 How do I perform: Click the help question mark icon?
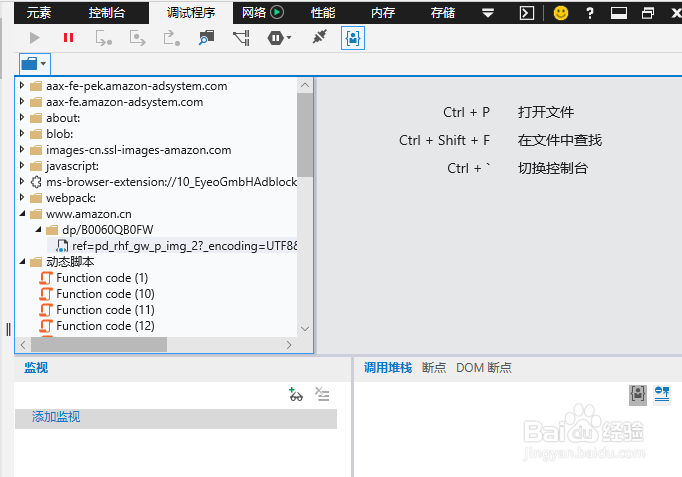(x=590, y=13)
